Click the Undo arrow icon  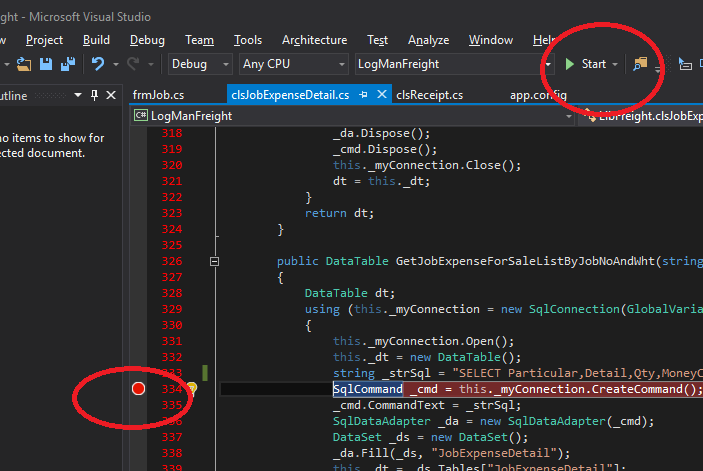click(98, 64)
